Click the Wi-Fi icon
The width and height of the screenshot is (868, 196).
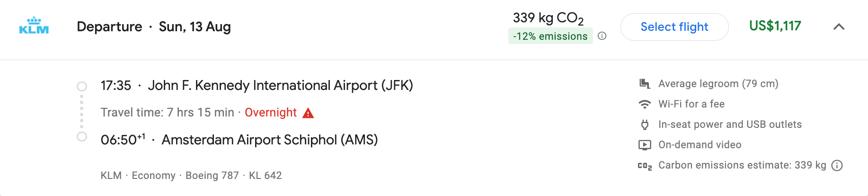click(645, 104)
